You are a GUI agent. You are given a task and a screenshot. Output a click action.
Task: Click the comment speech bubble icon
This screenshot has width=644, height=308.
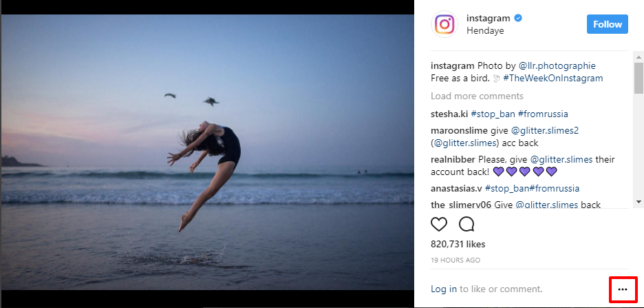tap(466, 224)
